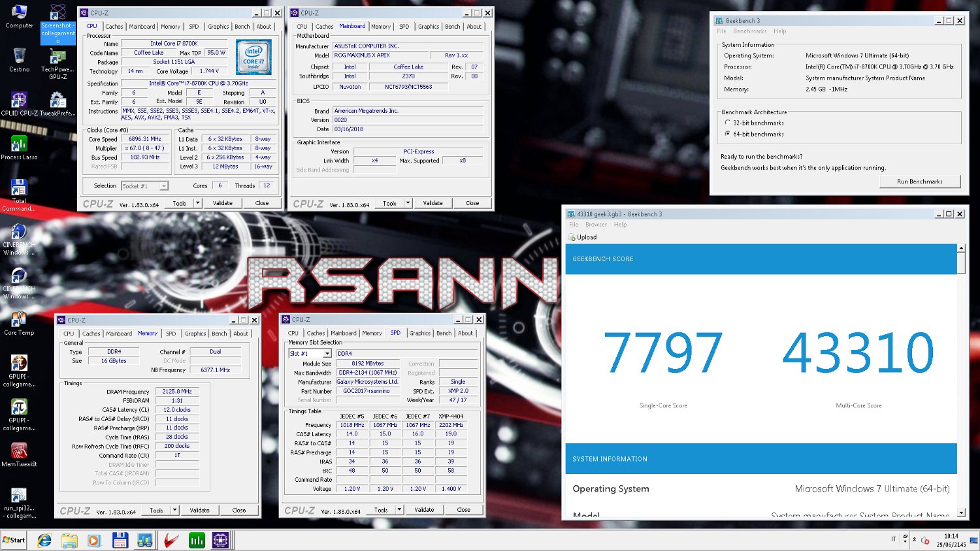Open the run_spi32 desktop shortcut

(x=19, y=503)
